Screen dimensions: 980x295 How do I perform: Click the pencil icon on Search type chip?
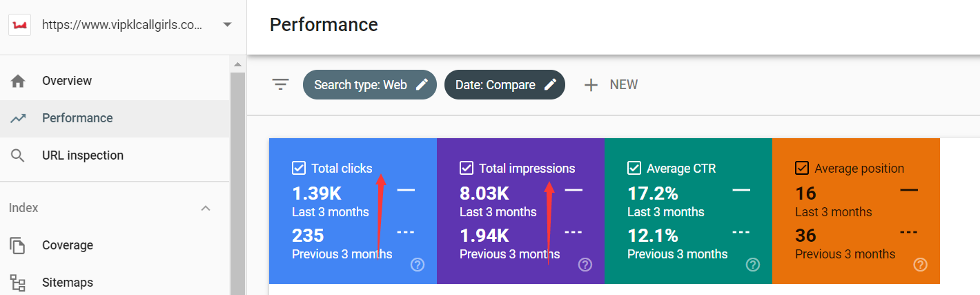(422, 85)
